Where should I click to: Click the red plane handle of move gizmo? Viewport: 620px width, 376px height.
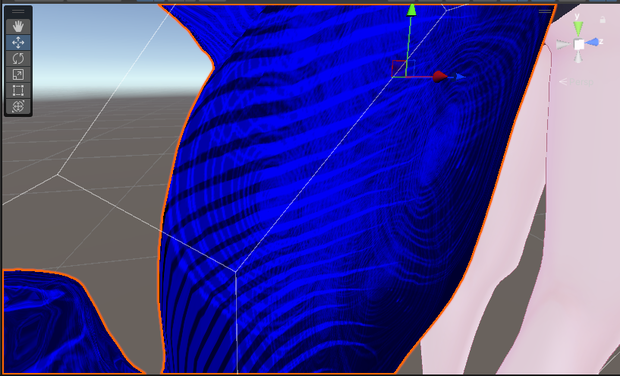coord(398,68)
